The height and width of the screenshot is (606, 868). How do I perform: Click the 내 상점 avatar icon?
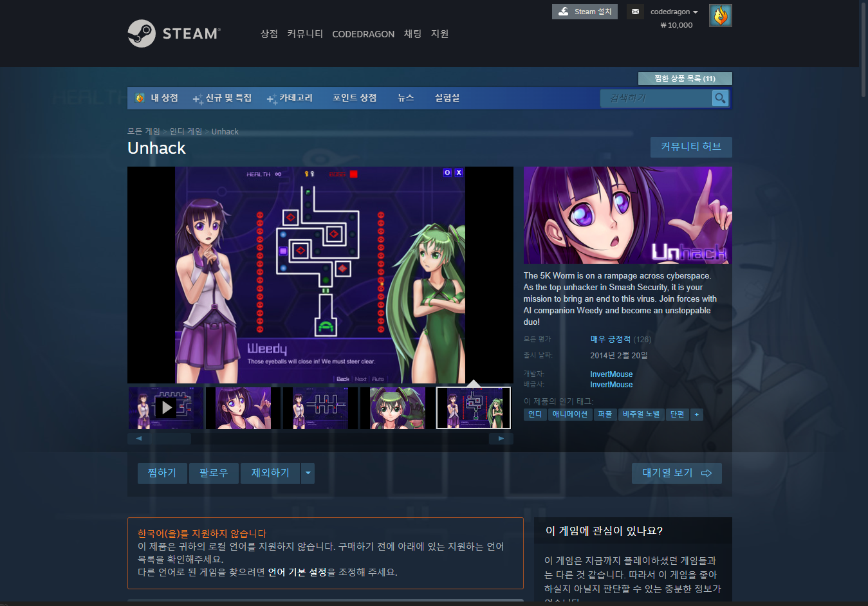point(140,98)
